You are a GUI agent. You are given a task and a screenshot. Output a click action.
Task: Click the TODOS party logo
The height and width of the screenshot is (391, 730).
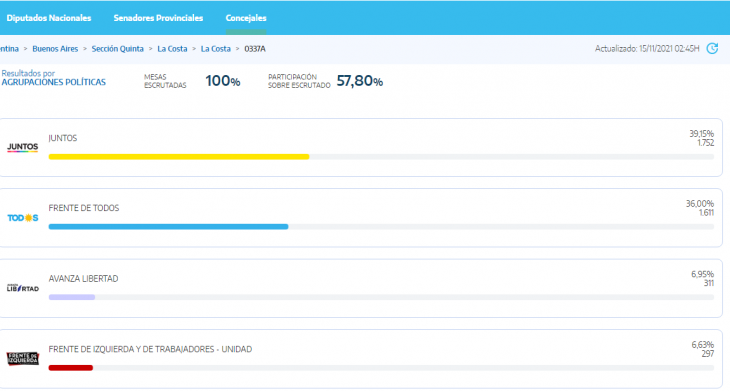point(22,218)
